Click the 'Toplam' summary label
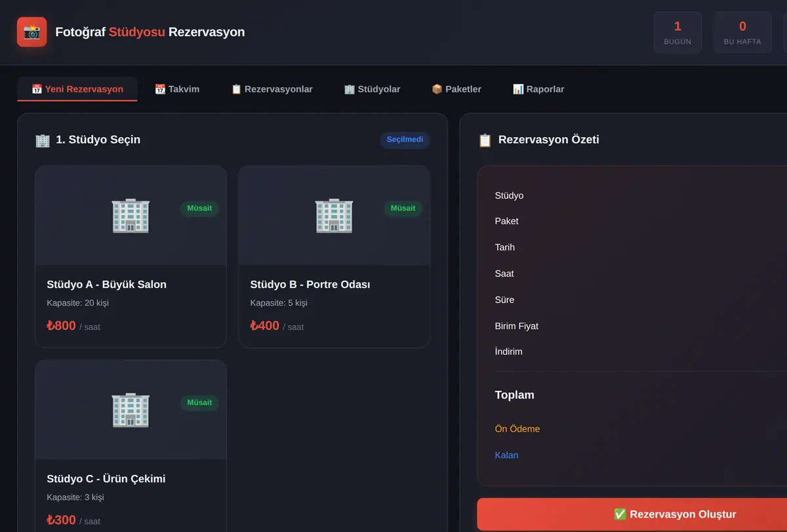 click(515, 395)
